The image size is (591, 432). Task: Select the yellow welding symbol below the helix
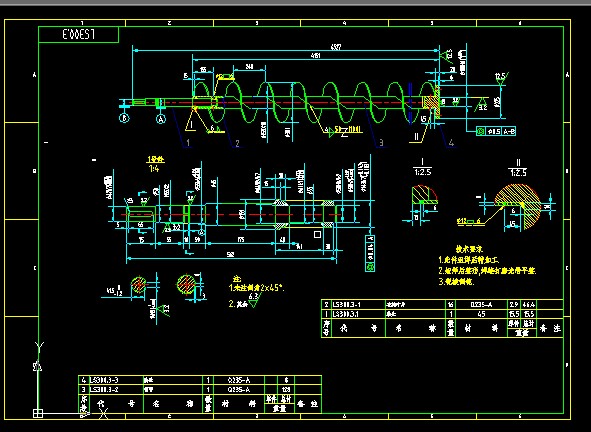coord(344,130)
